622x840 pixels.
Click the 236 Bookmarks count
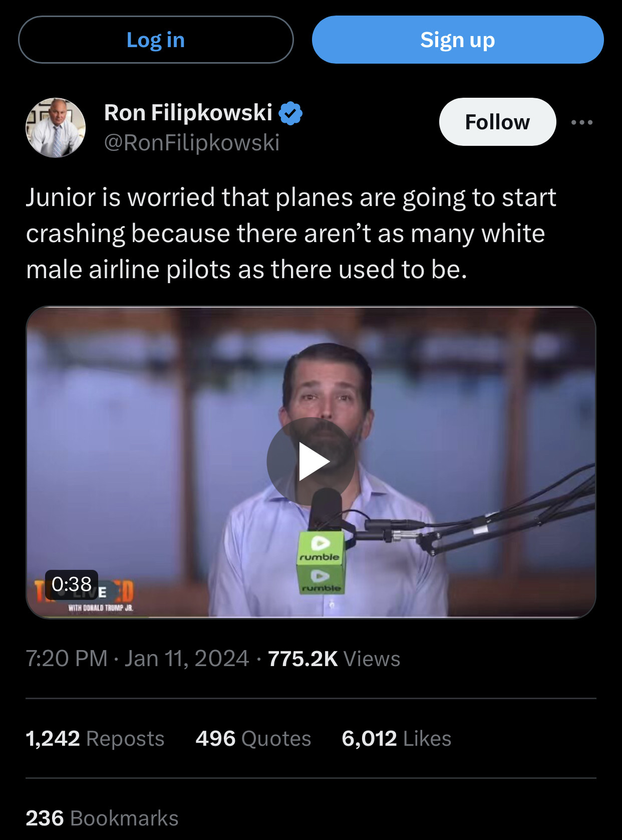(102, 818)
